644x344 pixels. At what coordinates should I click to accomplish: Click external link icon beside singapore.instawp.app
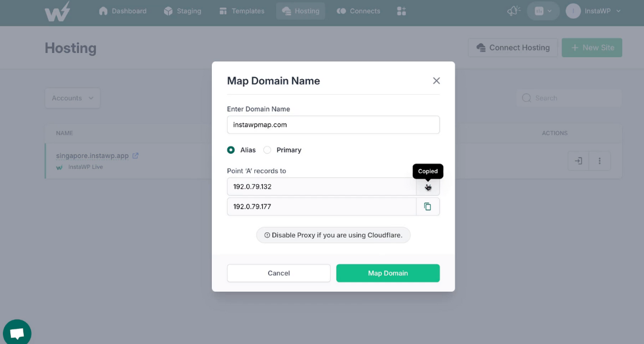[135, 156]
